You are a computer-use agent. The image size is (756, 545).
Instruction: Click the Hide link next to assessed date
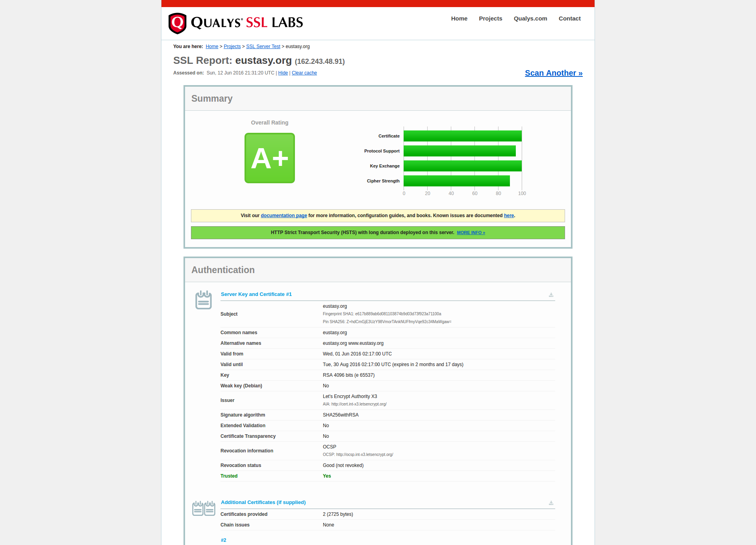coord(283,73)
